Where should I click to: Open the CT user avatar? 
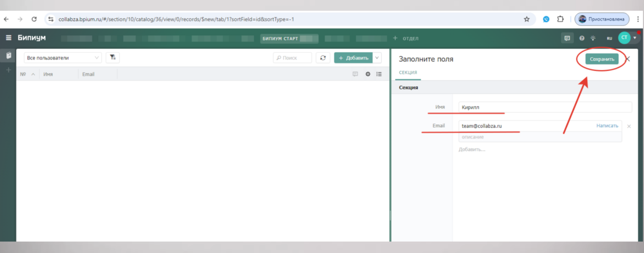pyautogui.click(x=624, y=38)
